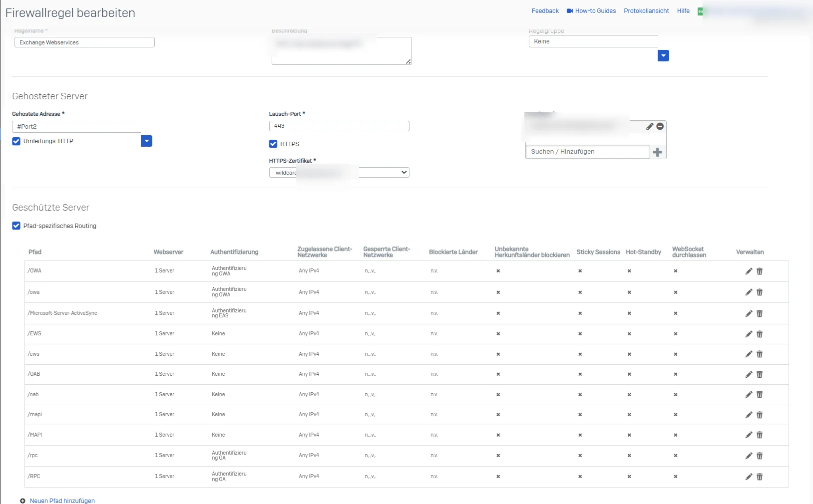Open the Feedback link
This screenshot has height=504, width=813.
(x=545, y=11)
